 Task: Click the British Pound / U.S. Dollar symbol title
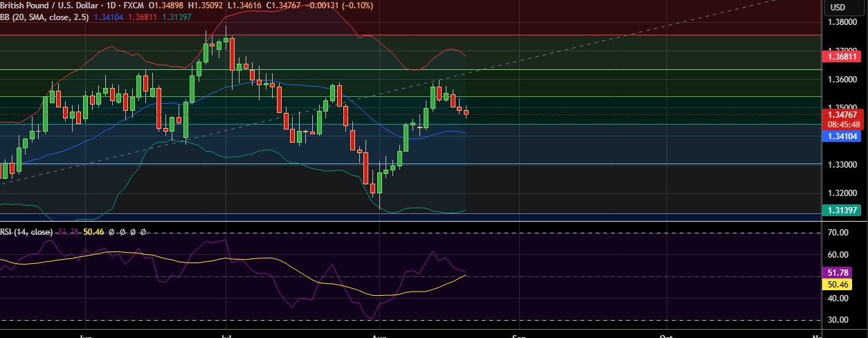pos(50,6)
